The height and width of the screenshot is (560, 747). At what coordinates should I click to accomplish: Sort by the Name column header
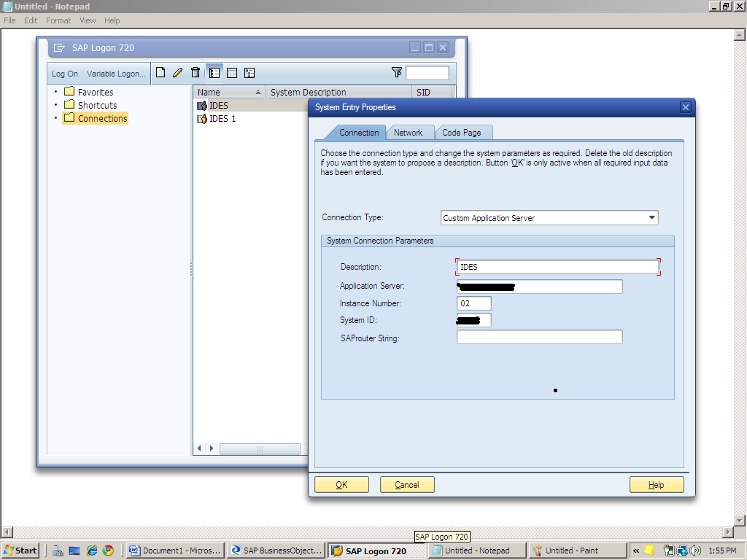pos(228,92)
